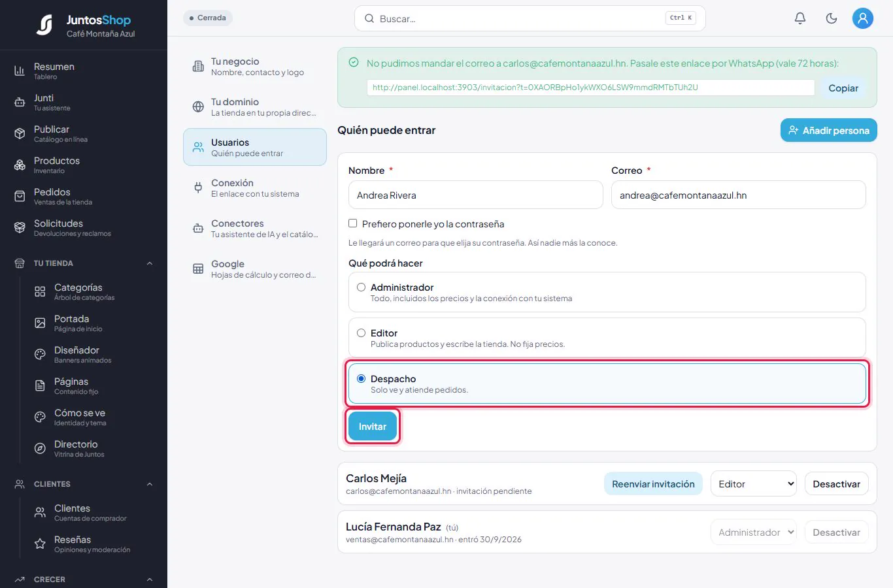893x588 pixels.
Task: Go to the Usuarios settings tab
Action: 255,147
